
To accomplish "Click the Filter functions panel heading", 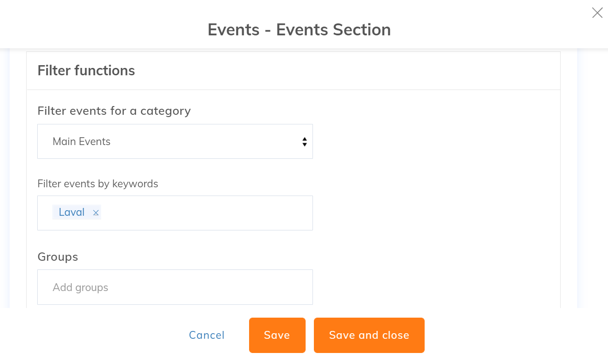I will pyautogui.click(x=86, y=71).
